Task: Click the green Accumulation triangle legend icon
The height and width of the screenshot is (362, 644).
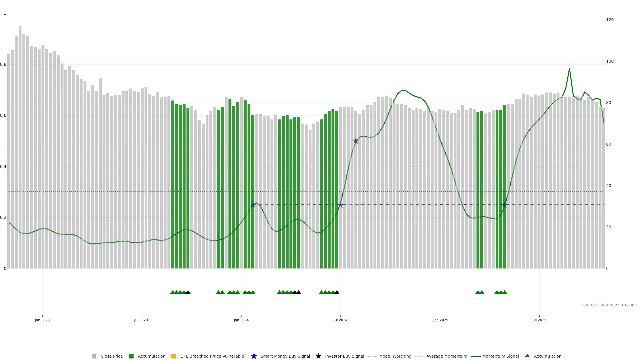Action: 527,356
